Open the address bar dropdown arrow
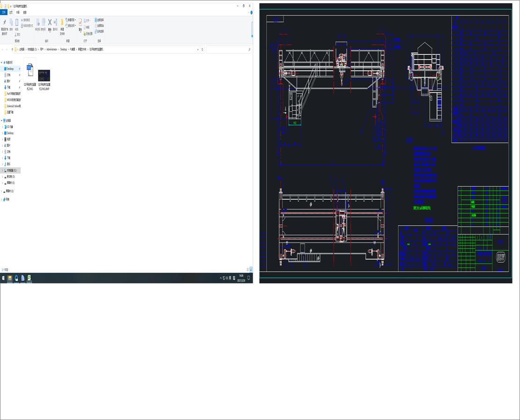520x420 pixels. pyautogui.click(x=198, y=49)
